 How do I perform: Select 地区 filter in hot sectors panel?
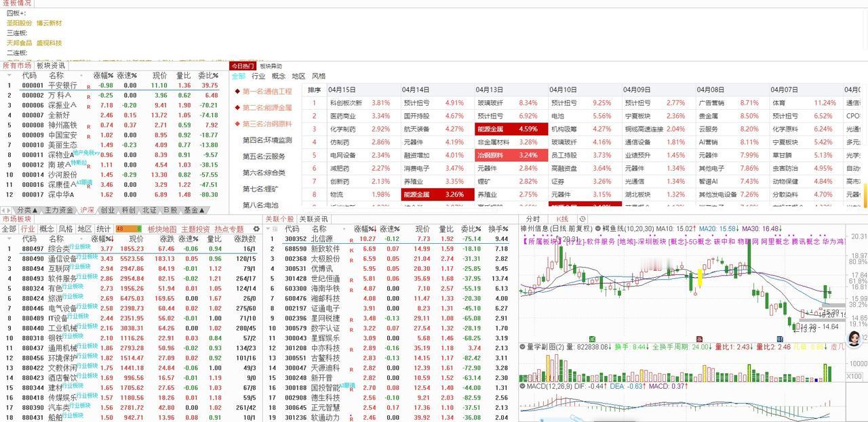point(298,77)
